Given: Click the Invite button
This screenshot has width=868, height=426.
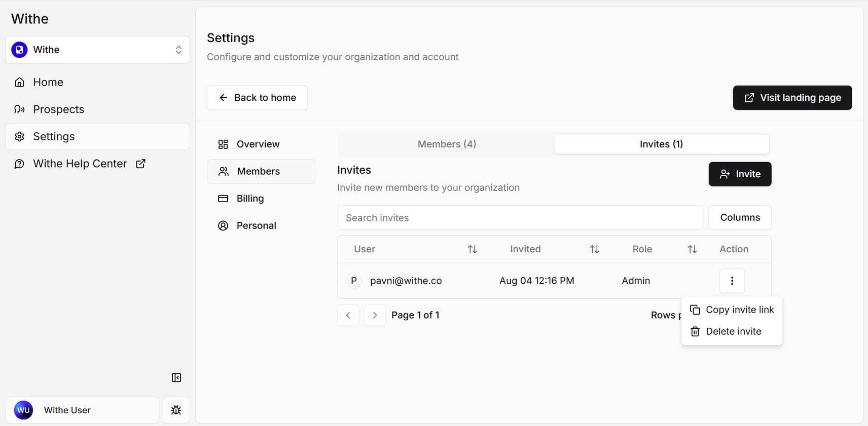Looking at the screenshot, I should click(x=740, y=174).
